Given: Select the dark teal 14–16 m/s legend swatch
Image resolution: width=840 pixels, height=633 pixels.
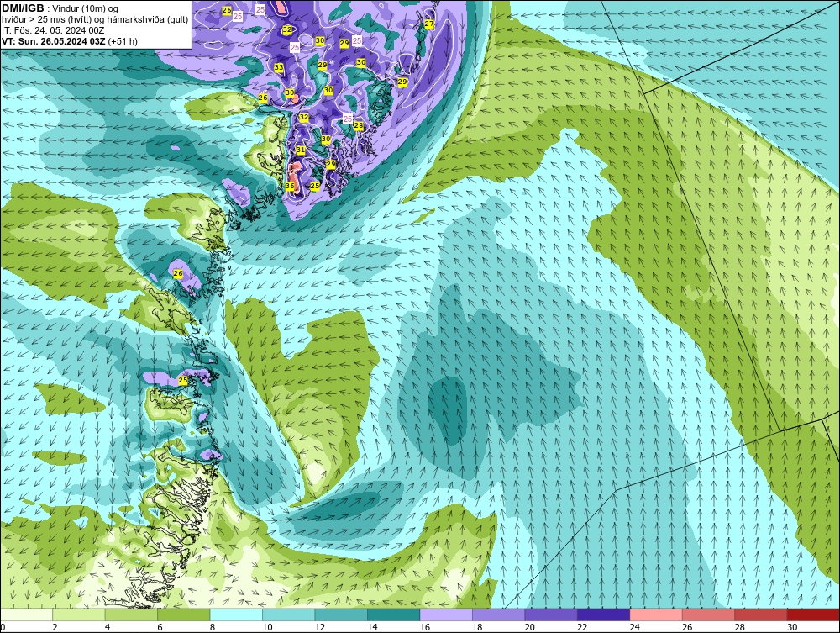Looking at the screenshot, I should (394, 615).
